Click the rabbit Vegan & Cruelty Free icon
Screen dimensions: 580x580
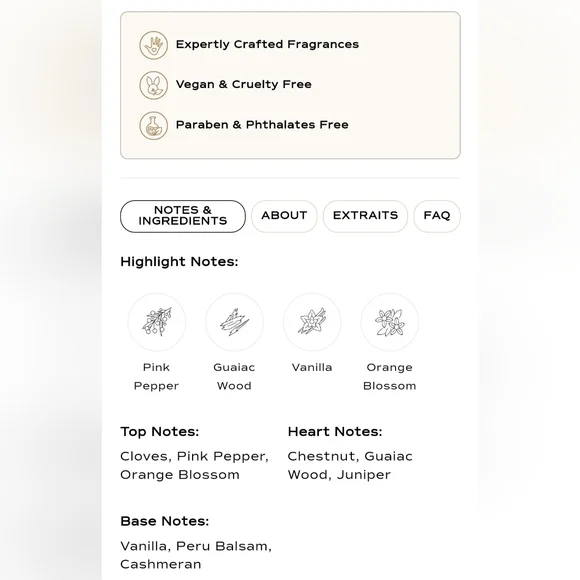154,85
